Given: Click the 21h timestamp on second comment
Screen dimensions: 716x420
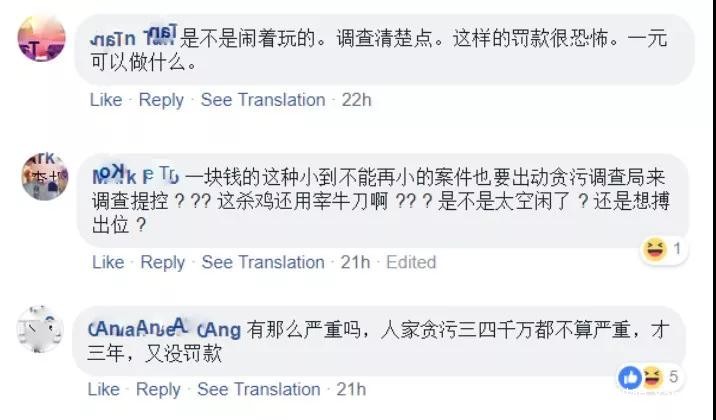Looking at the screenshot, I should [356, 262].
